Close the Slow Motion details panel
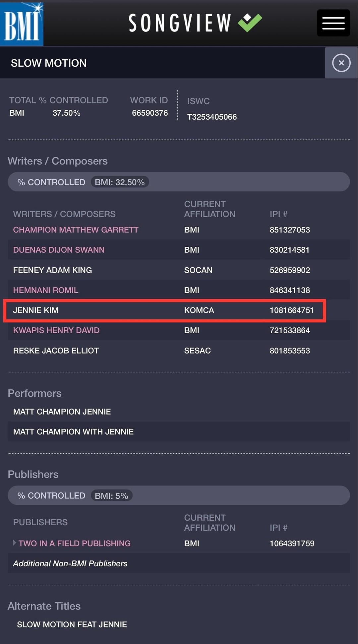Screen dimensions: 358x644 click(x=341, y=63)
